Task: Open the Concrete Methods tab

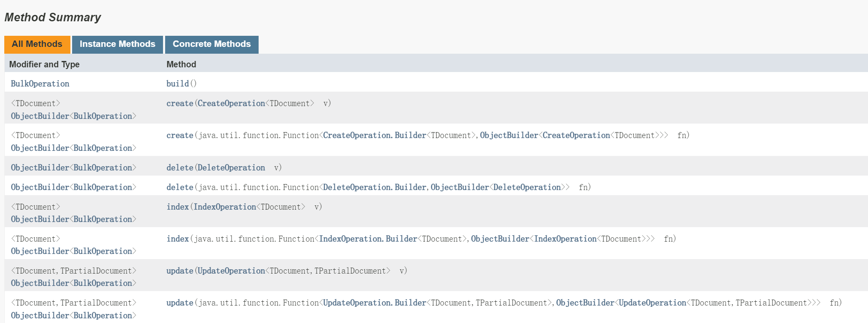Action: 212,44
